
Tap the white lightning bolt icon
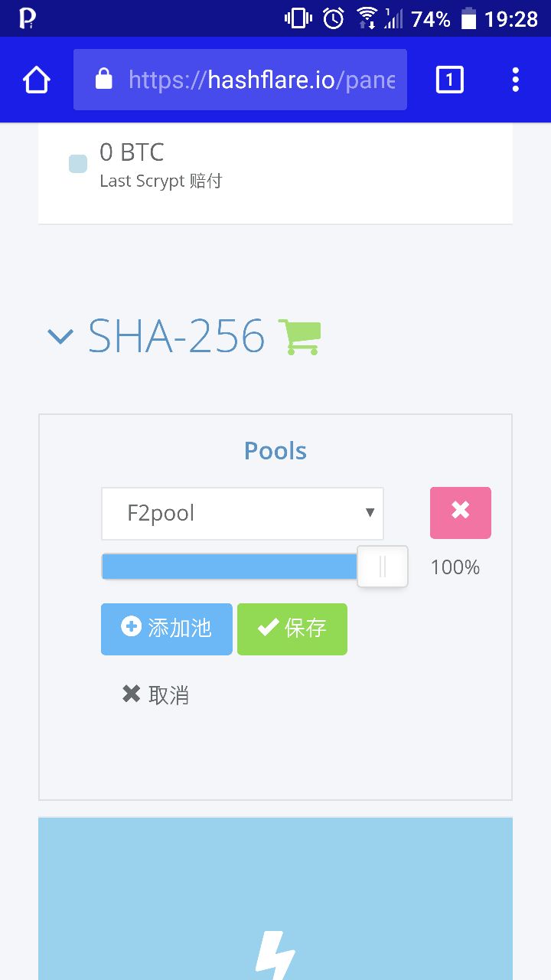(275, 955)
